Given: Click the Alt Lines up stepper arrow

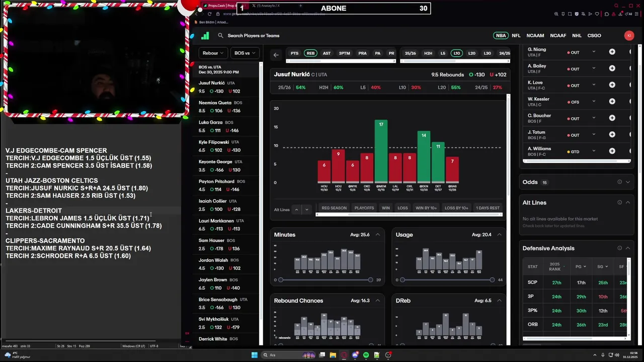Looking at the screenshot, I should (296, 209).
